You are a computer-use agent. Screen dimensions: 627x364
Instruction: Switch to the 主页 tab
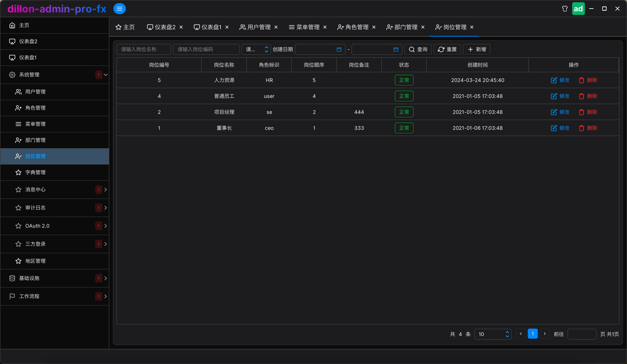[x=125, y=27]
